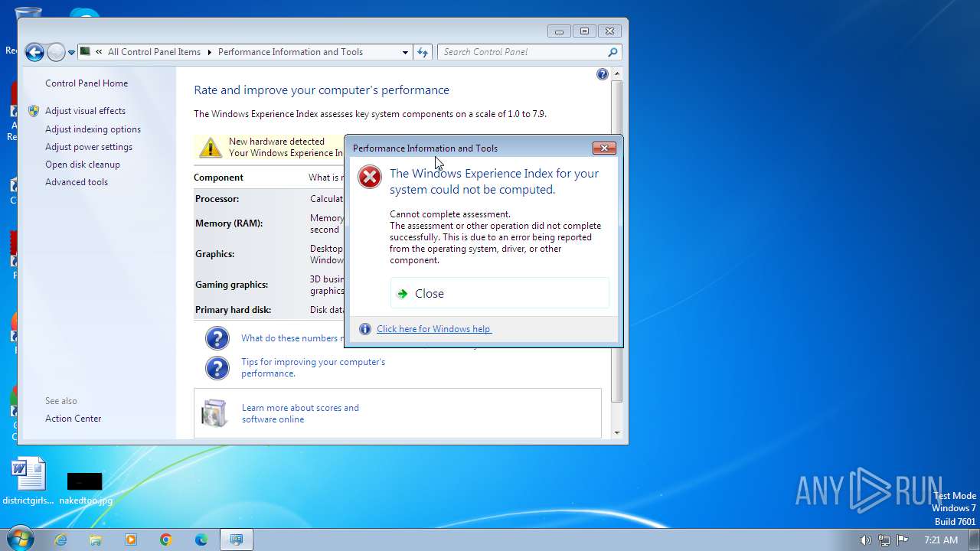Expand the address bar history dropdown
Screen dimensions: 980x551
tap(405, 52)
